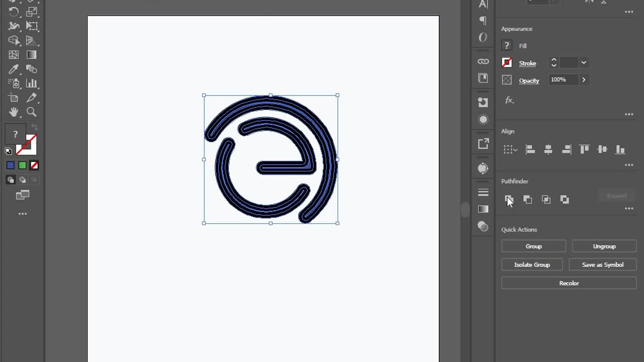Screen dimensions: 644x362
Task: Open stroke weight dropdown arrow
Action: coord(584,62)
